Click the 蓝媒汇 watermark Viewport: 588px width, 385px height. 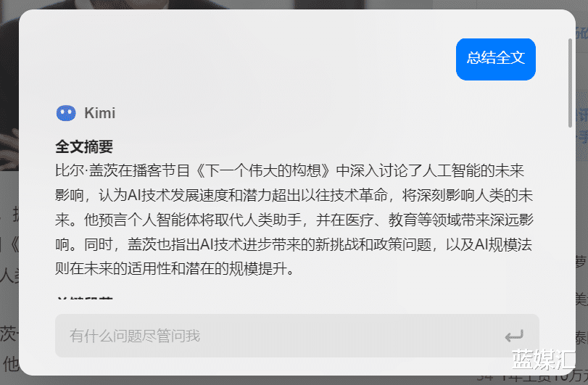pos(543,359)
